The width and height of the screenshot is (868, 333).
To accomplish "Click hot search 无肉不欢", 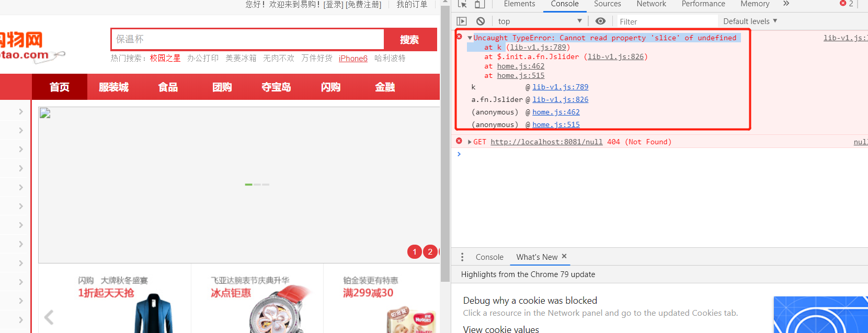I will point(279,58).
